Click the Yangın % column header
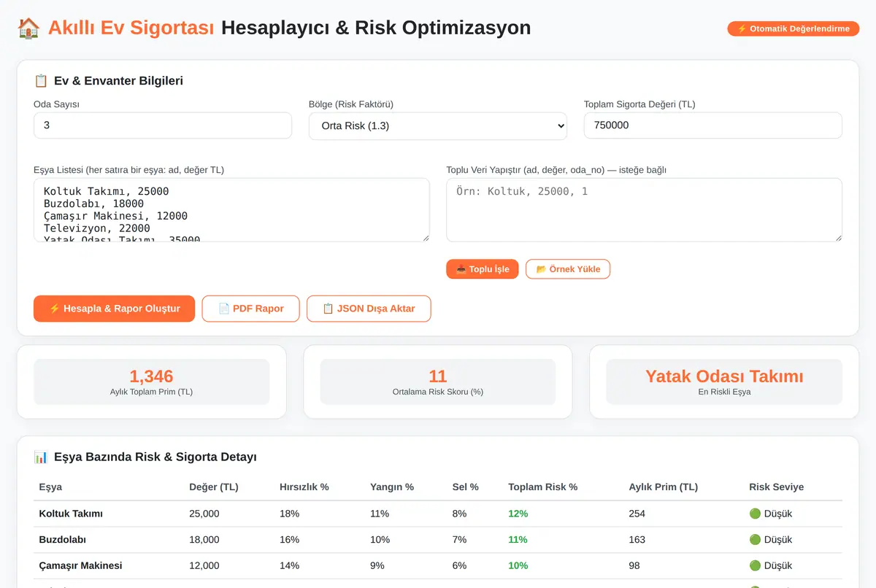The height and width of the screenshot is (588, 876). coord(392,487)
